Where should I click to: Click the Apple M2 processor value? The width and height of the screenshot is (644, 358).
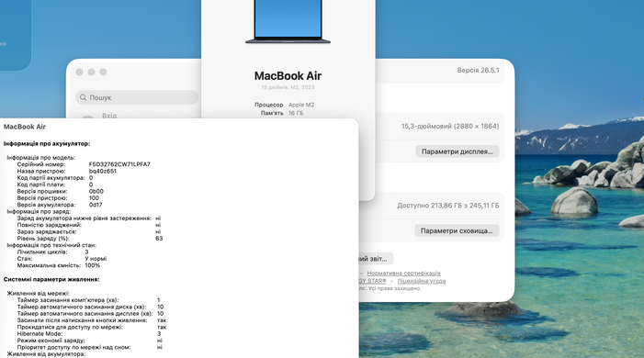(x=301, y=105)
